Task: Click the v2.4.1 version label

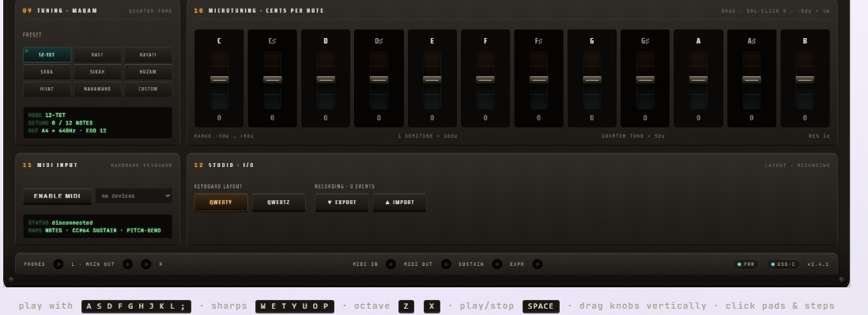Action: pyautogui.click(x=818, y=264)
